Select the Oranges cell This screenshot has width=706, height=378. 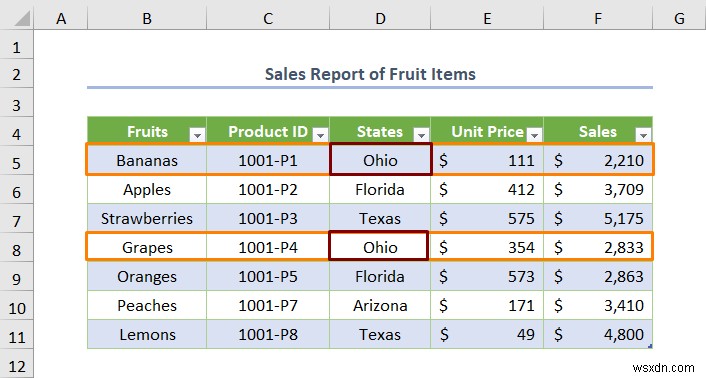coord(147,276)
